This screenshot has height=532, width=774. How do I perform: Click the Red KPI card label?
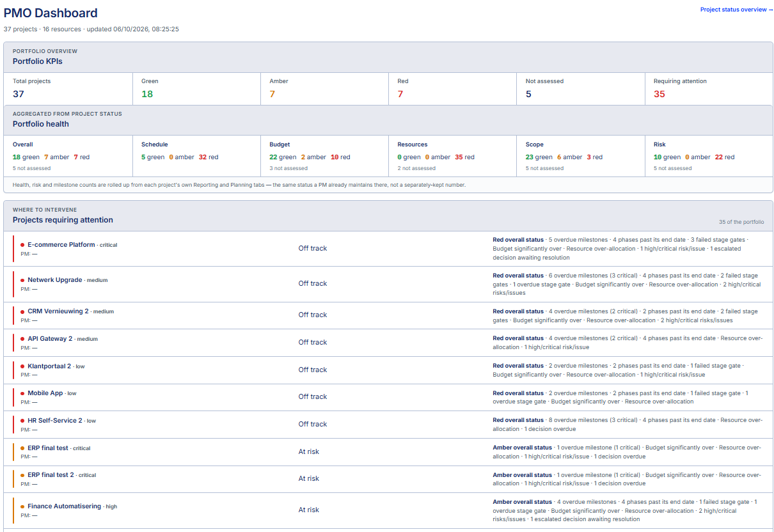(x=403, y=81)
